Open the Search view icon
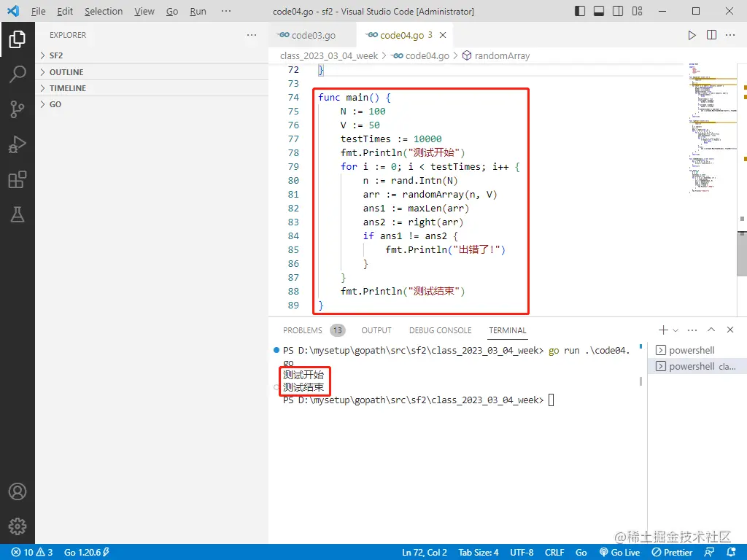 coord(18,74)
